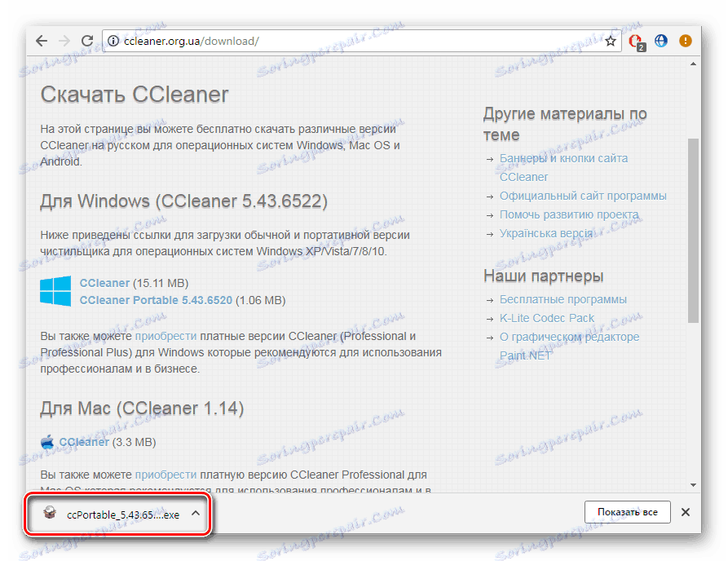Open the first приобрести link for Windows versions

tap(165, 336)
